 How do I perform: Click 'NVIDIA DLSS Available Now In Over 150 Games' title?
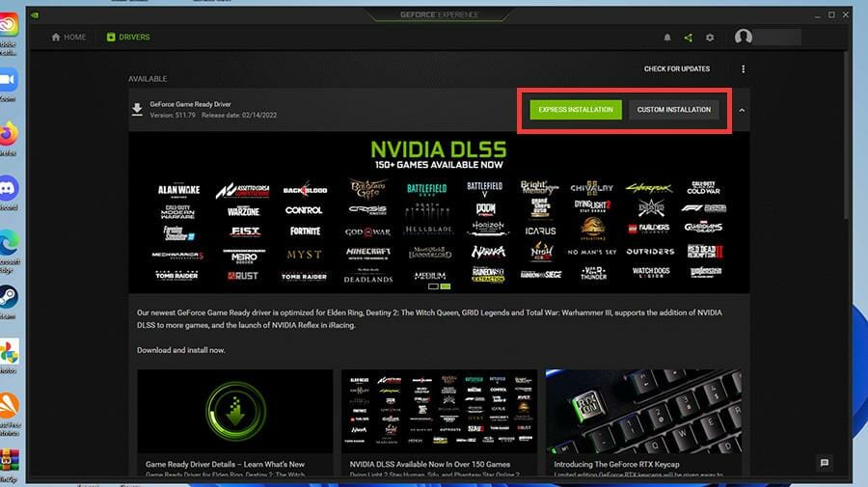pyautogui.click(x=429, y=464)
